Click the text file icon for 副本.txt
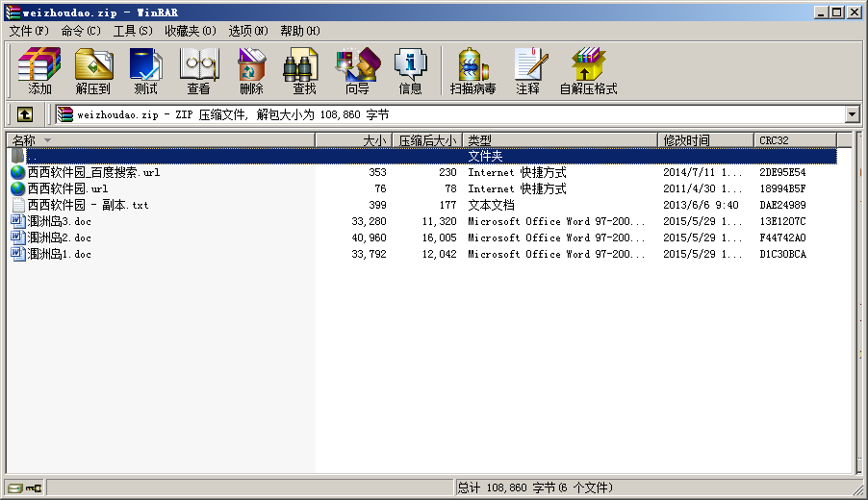The image size is (868, 500). coord(17,205)
